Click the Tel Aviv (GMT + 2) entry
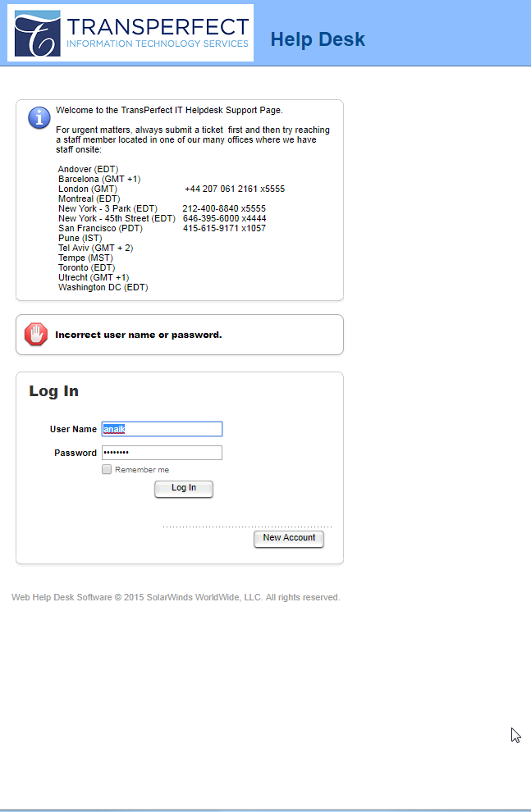Viewport: 531px width, 812px height. click(95, 248)
